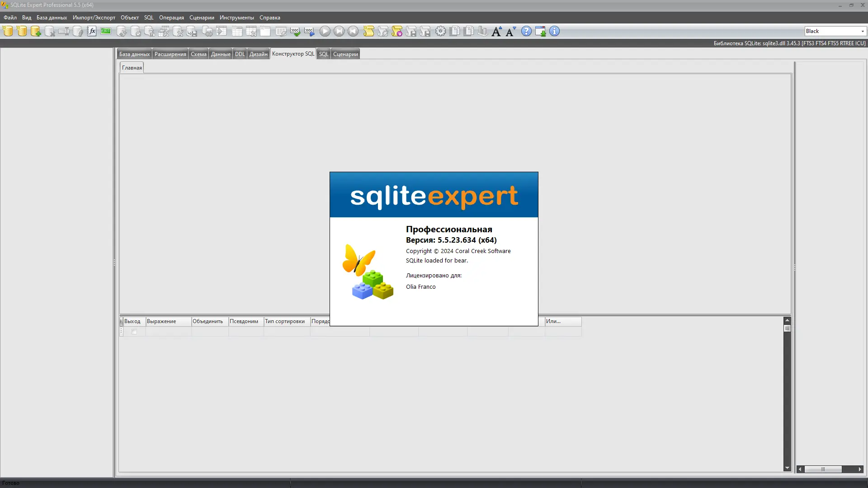
Task: Select the Главная sub-tab
Action: tap(132, 68)
